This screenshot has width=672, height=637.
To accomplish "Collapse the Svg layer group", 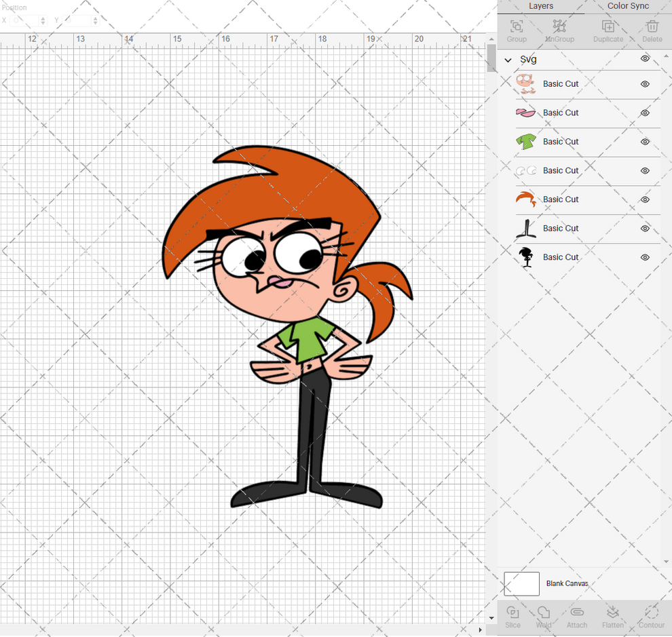I will pyautogui.click(x=507, y=60).
